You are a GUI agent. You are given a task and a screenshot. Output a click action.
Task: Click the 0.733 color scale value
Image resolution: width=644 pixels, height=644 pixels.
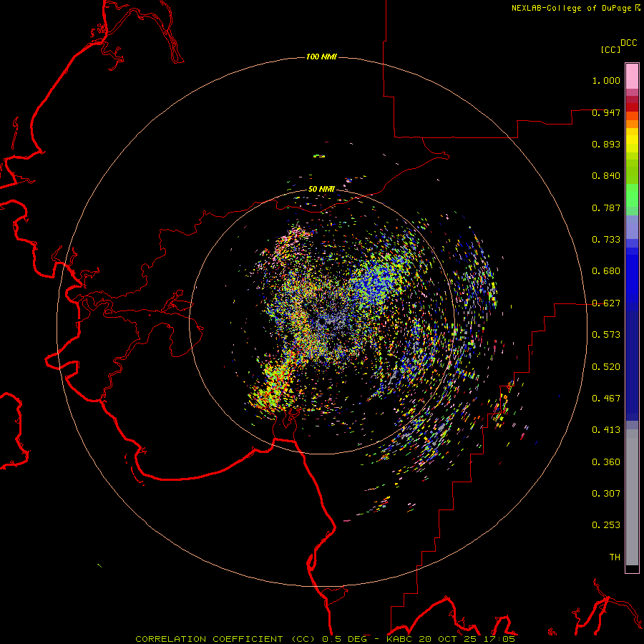[606, 240]
